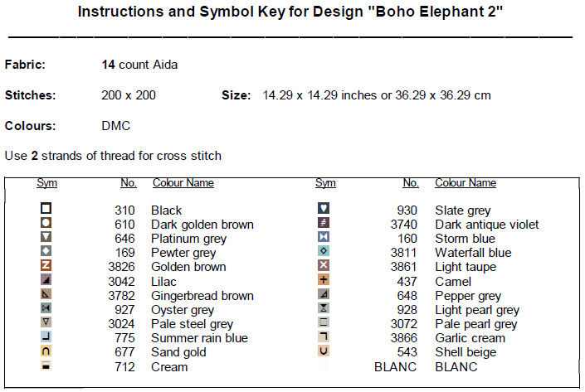Click the Camel symbol icon
Viewport: 585px width, 392px height.
pyautogui.click(x=324, y=280)
